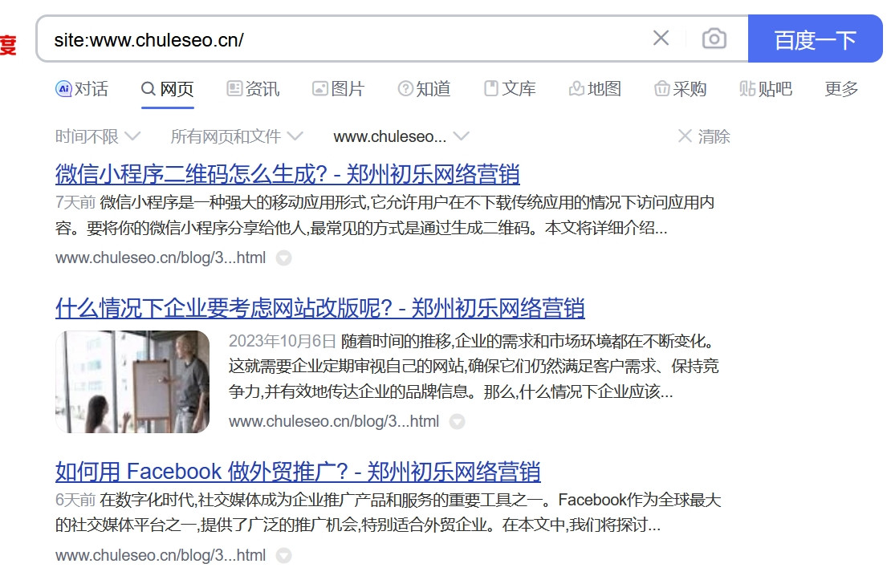Image resolution: width=887 pixels, height=588 pixels.
Task: Open the 图片 images tab
Action: click(x=338, y=89)
